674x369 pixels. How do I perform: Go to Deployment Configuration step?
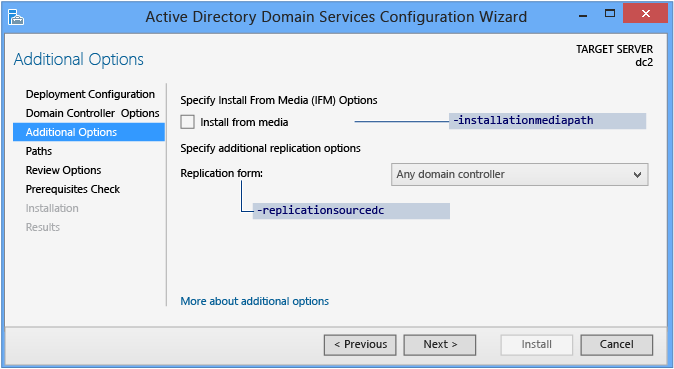click(90, 94)
